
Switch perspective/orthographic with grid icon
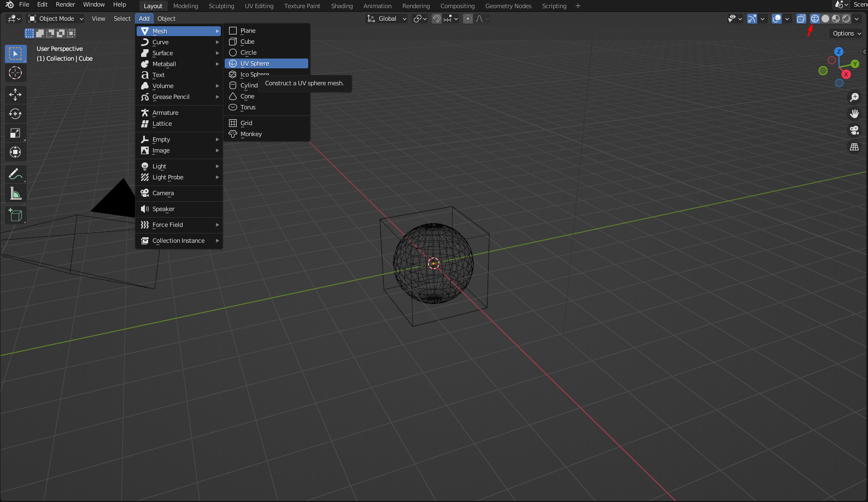(x=854, y=147)
